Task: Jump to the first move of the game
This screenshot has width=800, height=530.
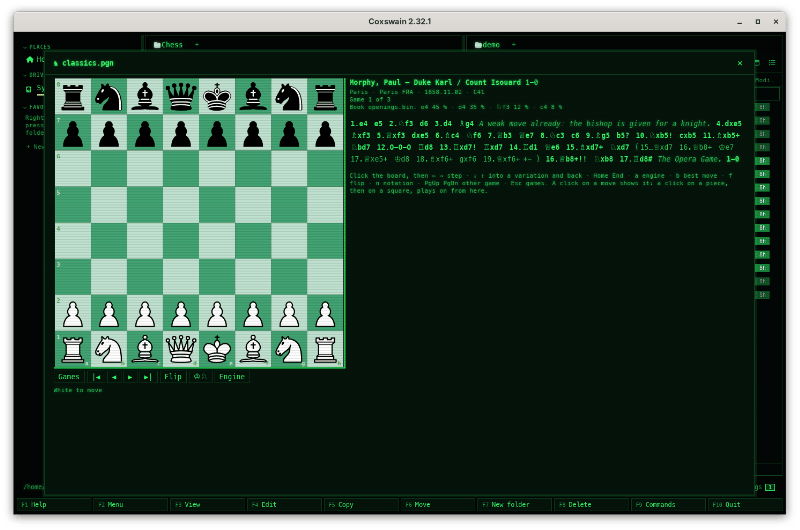Action: (x=96, y=377)
